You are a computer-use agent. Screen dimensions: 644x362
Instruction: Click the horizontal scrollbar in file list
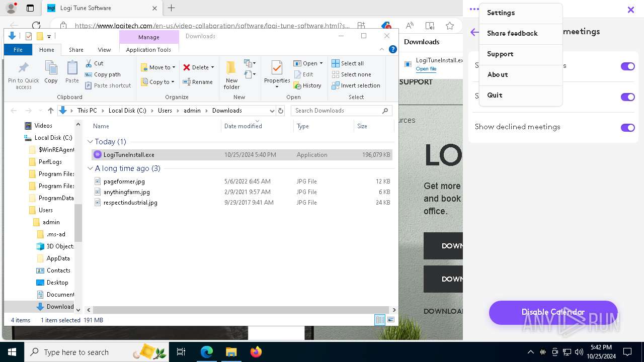241,310
